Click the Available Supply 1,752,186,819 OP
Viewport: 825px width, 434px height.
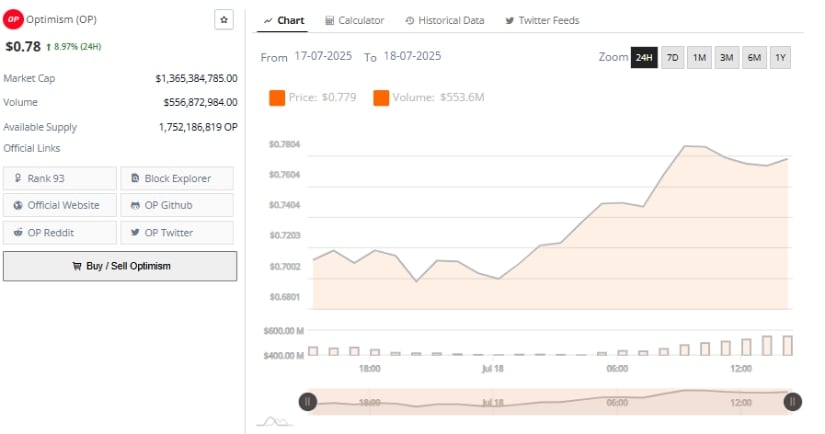coord(198,127)
